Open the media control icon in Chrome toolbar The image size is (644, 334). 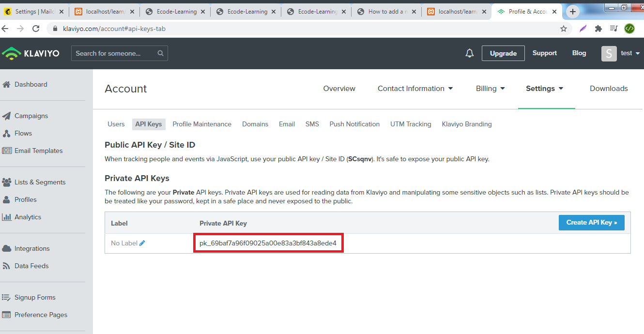(613, 29)
